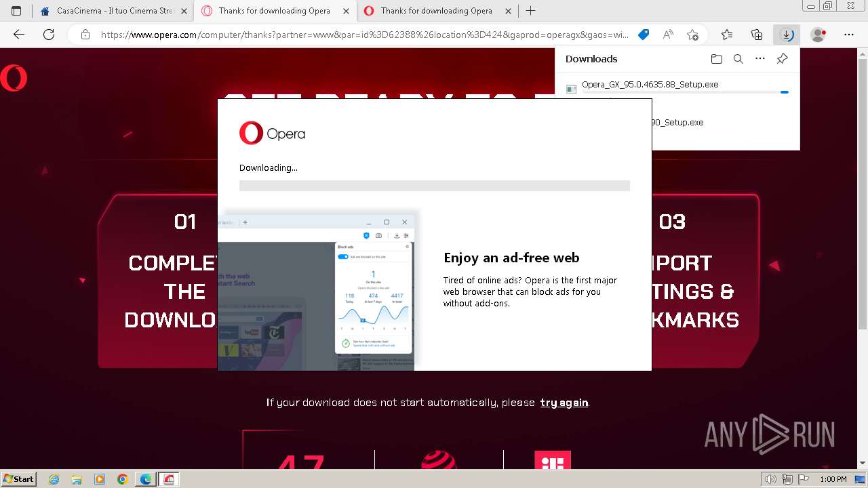Open downloads folder from Downloads panel
The height and width of the screenshot is (488, 868).
717,59
